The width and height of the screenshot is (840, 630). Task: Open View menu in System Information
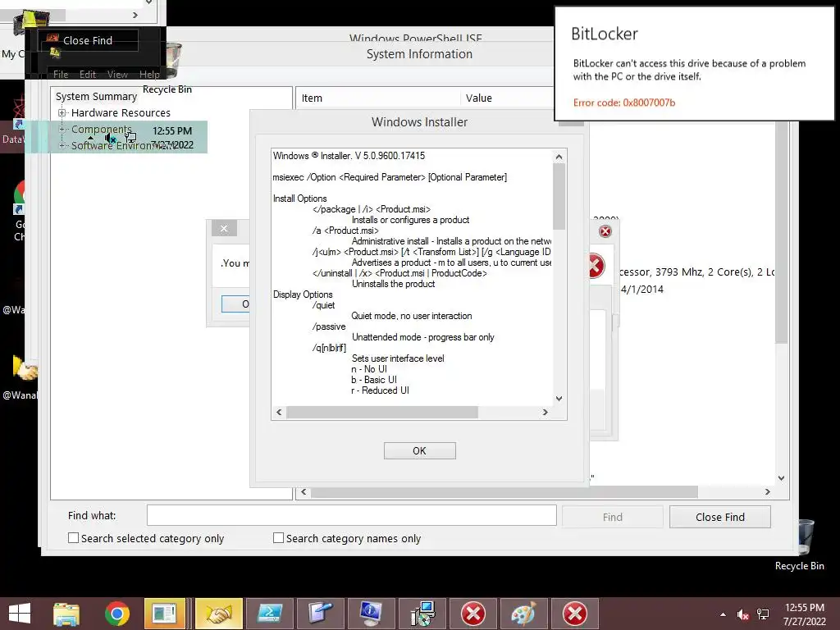pyautogui.click(x=117, y=75)
